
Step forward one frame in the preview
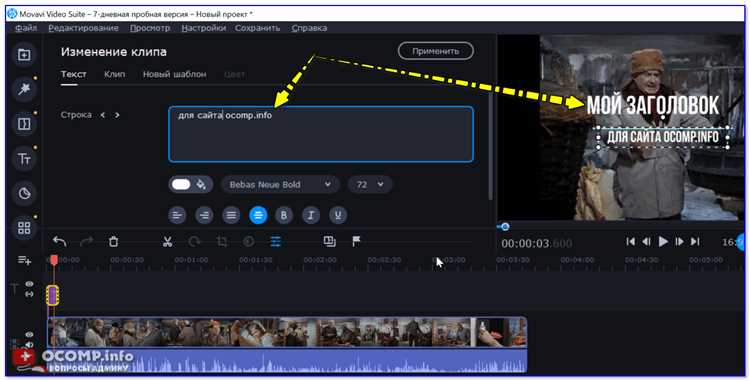(x=679, y=242)
